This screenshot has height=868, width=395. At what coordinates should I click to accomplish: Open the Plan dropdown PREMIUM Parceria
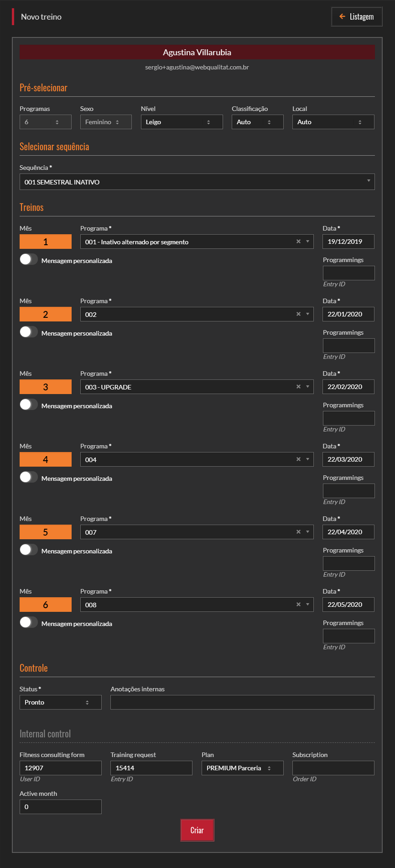(x=242, y=768)
